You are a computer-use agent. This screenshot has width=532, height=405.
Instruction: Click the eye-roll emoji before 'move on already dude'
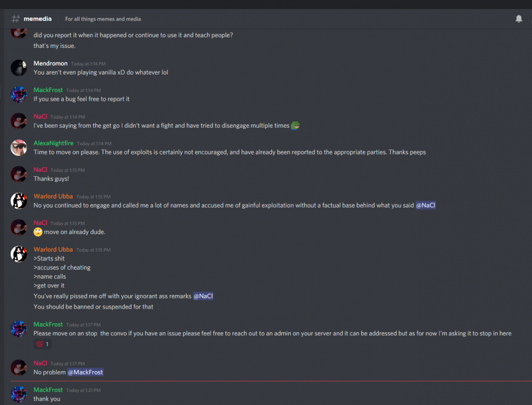[x=38, y=232]
